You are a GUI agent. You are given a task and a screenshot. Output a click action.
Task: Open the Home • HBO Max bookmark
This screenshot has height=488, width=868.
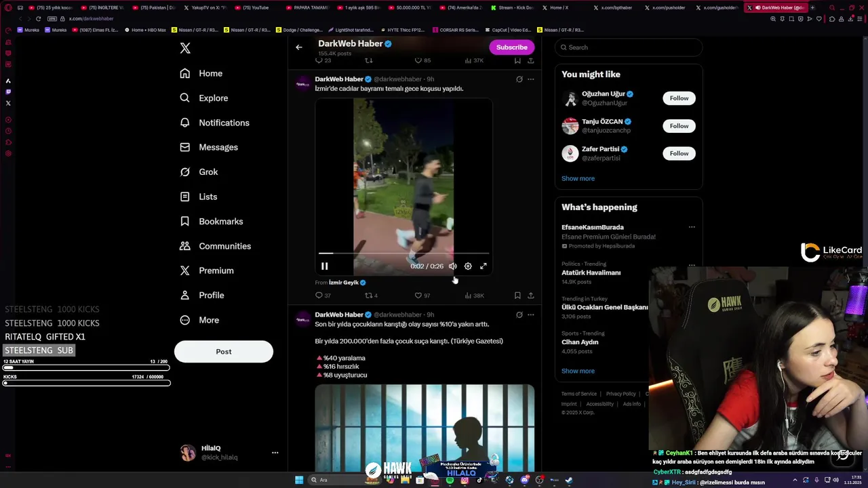pos(145,30)
